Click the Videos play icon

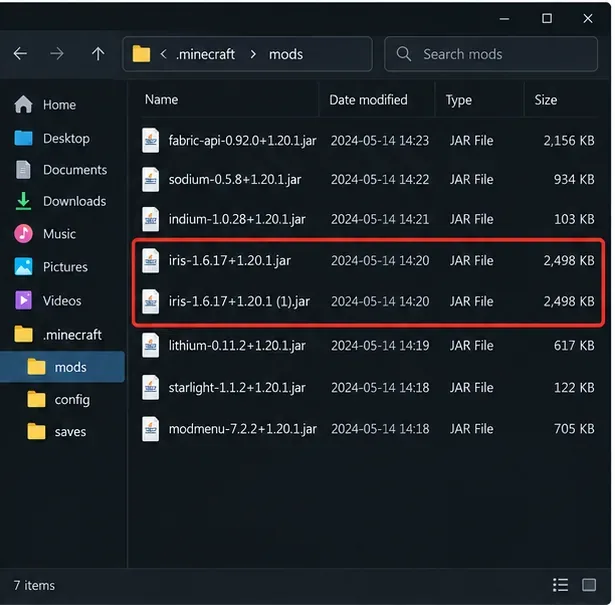23,301
